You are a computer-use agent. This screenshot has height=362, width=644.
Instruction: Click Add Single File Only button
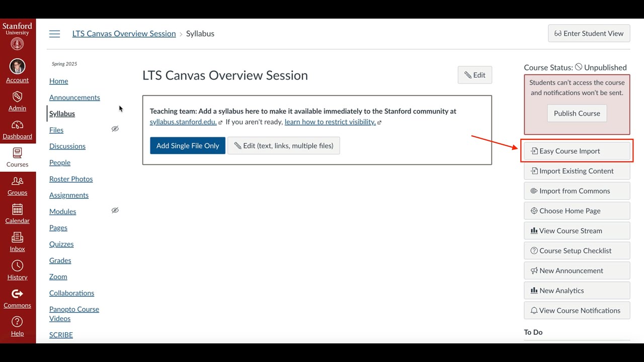(188, 146)
